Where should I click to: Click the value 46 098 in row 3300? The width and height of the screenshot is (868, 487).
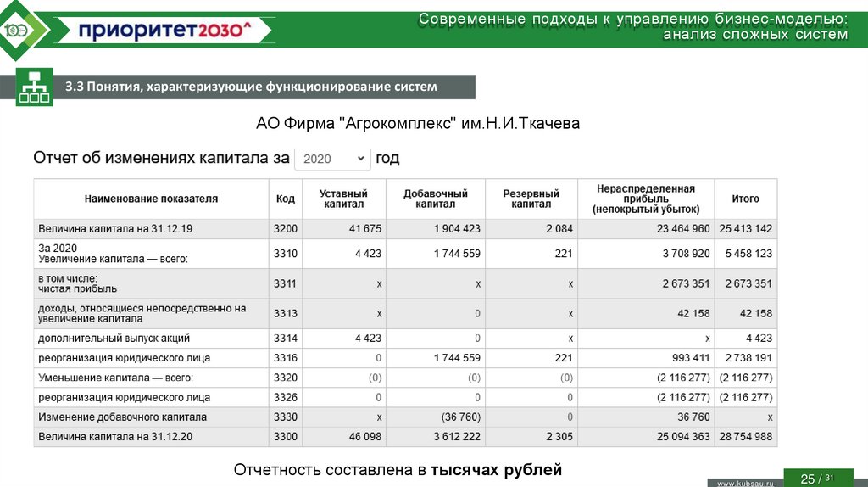click(365, 437)
